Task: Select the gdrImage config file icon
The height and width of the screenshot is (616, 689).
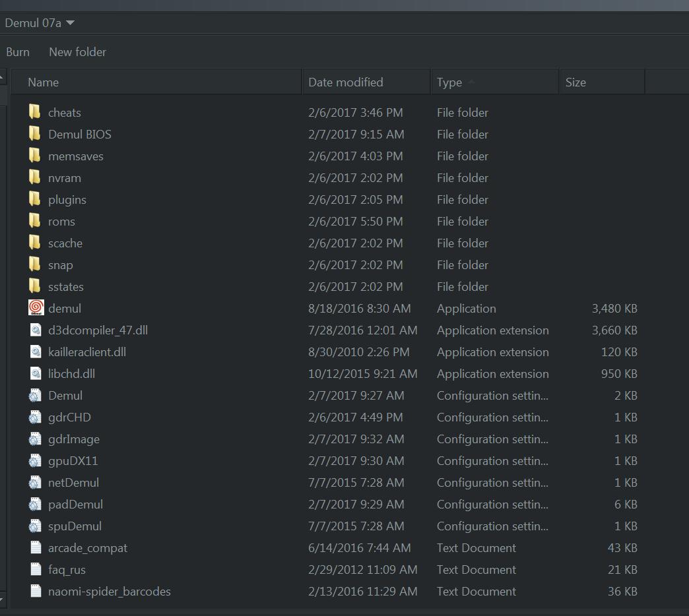Action: pyautogui.click(x=35, y=439)
